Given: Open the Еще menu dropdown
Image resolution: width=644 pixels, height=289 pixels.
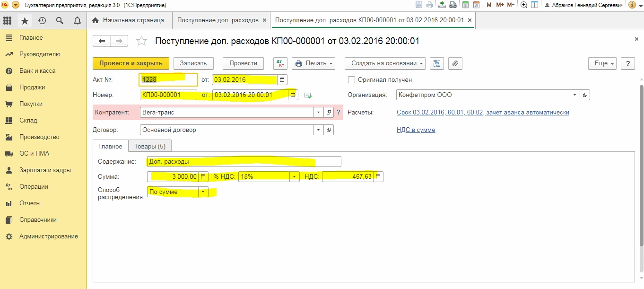Looking at the screenshot, I should [602, 63].
